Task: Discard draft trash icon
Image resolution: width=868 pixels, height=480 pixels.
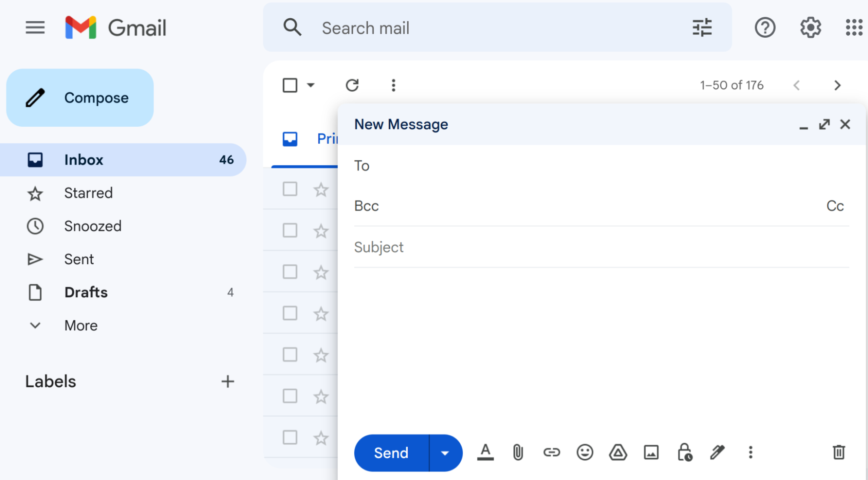Action: [839, 453]
